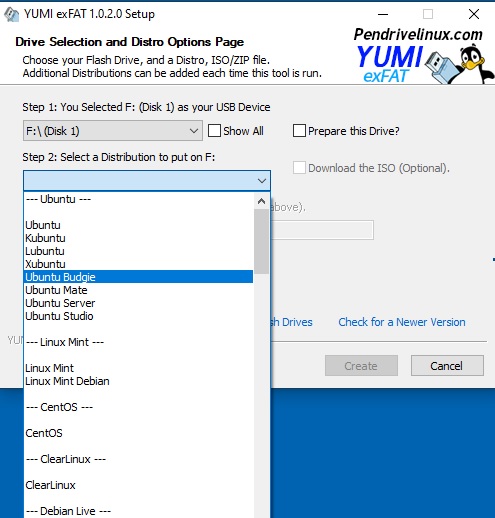
Task: Click the --- CentOS --- header row
Action: [139, 407]
